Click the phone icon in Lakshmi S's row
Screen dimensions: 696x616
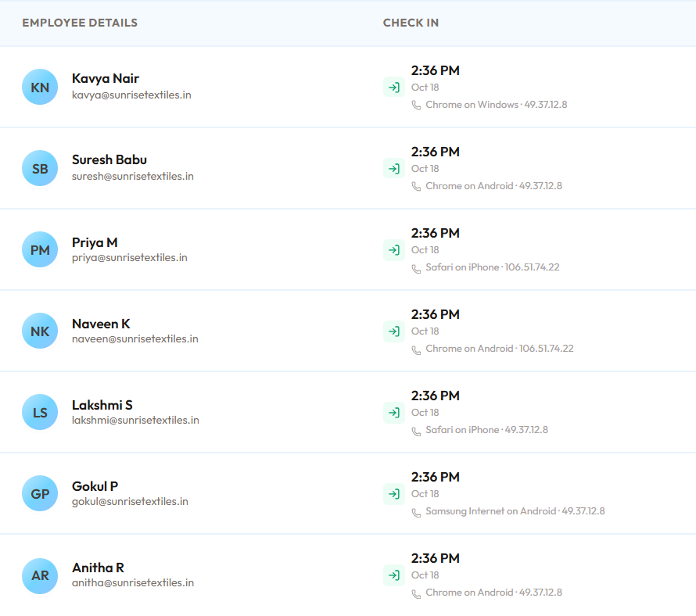[416, 432]
